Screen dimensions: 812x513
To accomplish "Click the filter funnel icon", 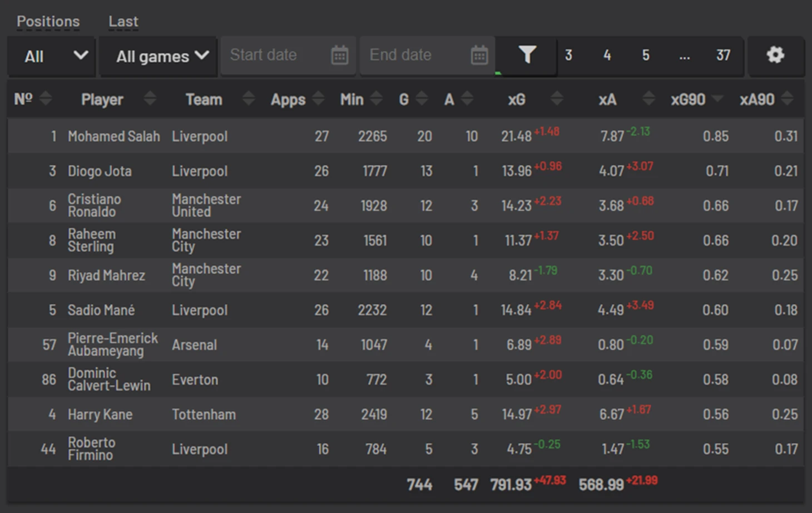I will [x=527, y=55].
